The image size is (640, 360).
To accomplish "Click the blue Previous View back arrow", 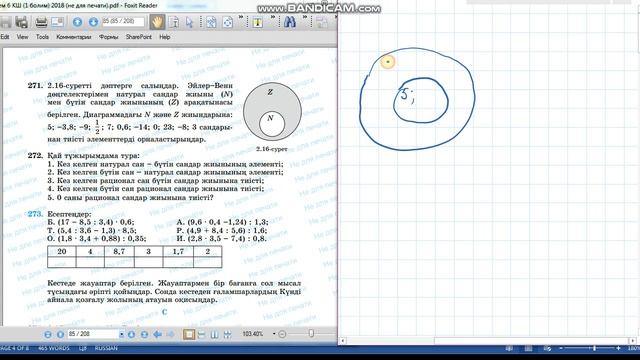I will pyautogui.click(x=158, y=334).
